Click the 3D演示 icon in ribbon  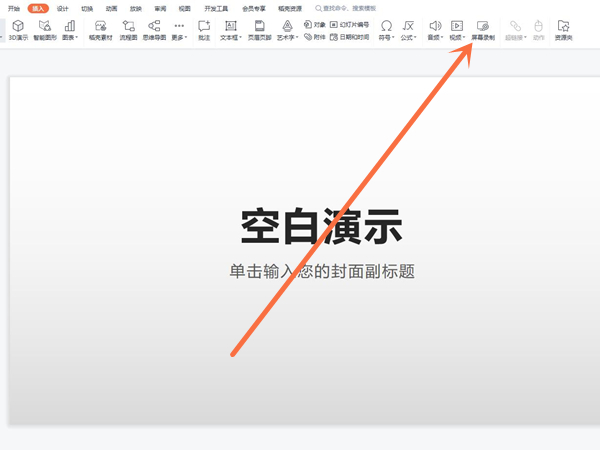pos(17,29)
